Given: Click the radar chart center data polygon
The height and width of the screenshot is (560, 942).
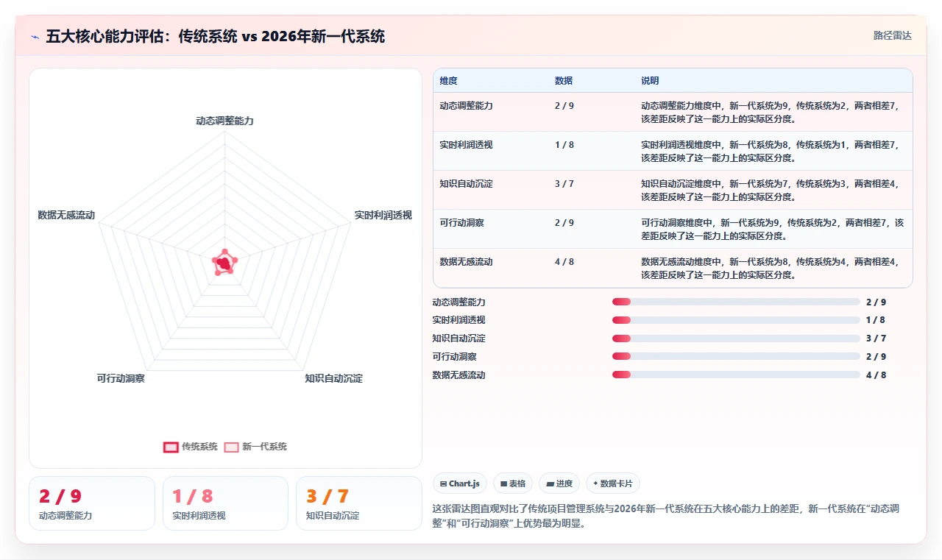Looking at the screenshot, I should pos(224,263).
